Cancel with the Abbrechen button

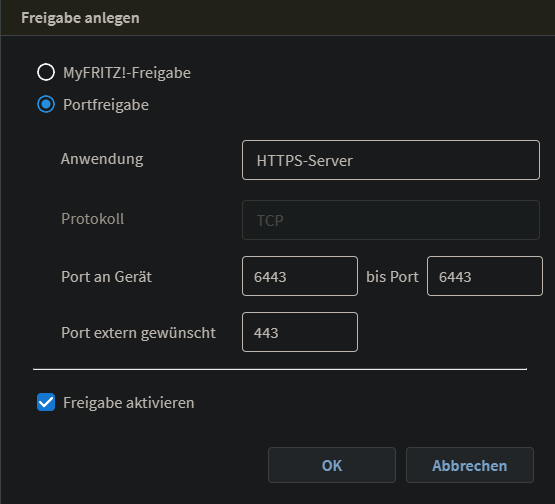[470, 465]
